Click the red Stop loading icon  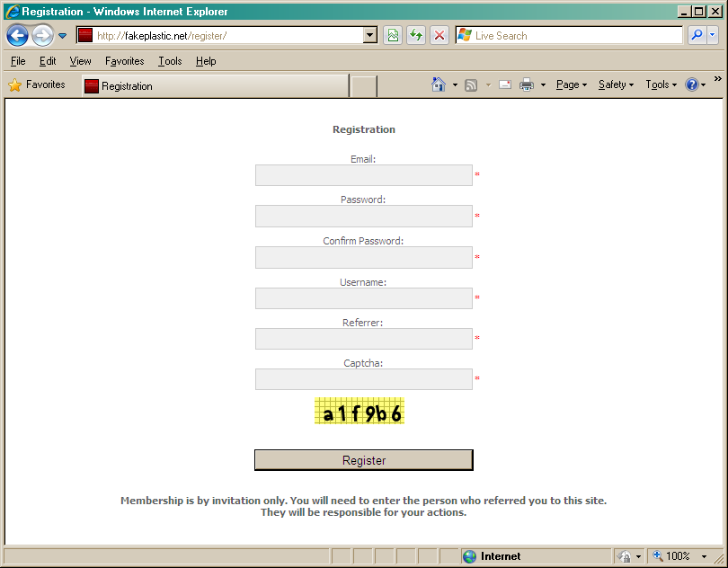[439, 36]
